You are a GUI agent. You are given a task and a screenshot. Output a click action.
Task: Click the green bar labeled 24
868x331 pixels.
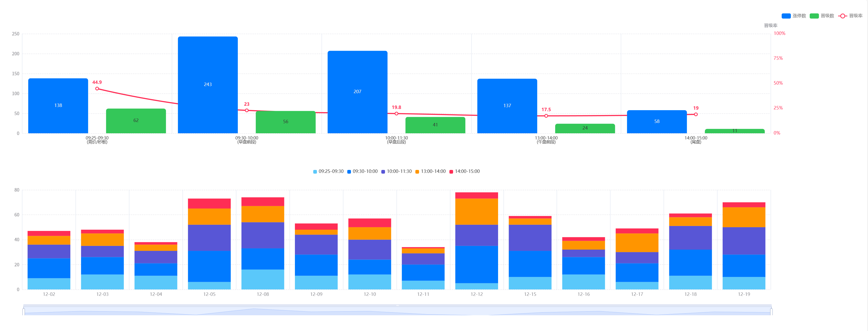tap(585, 128)
